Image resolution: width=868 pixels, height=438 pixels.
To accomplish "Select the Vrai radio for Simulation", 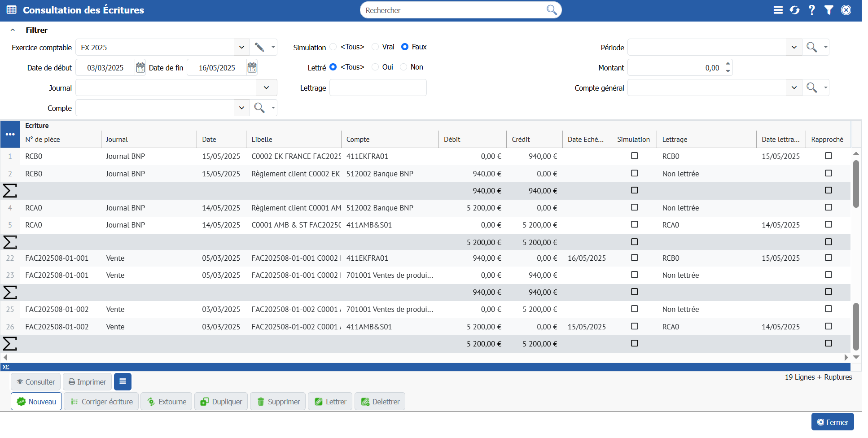I will (x=375, y=47).
